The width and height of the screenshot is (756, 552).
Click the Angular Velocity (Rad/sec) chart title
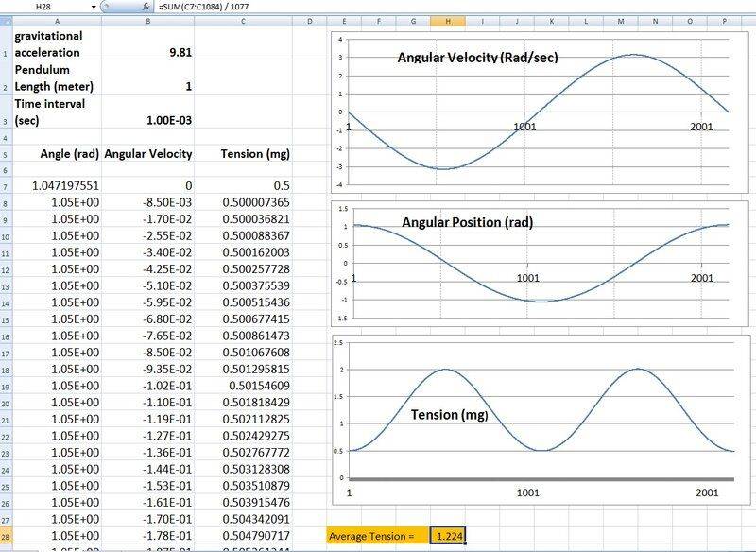(x=478, y=58)
